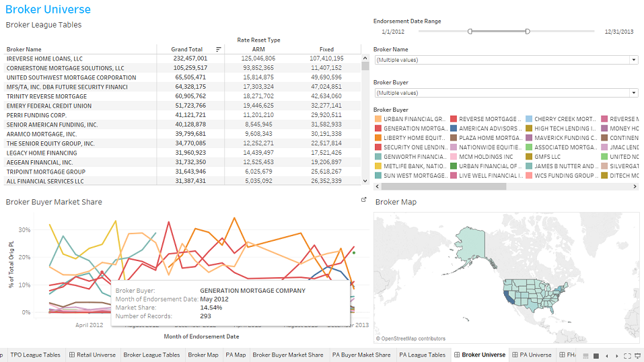The width and height of the screenshot is (644, 362).
Task: Go to the next sheet tab arrow
Action: (x=617, y=355)
